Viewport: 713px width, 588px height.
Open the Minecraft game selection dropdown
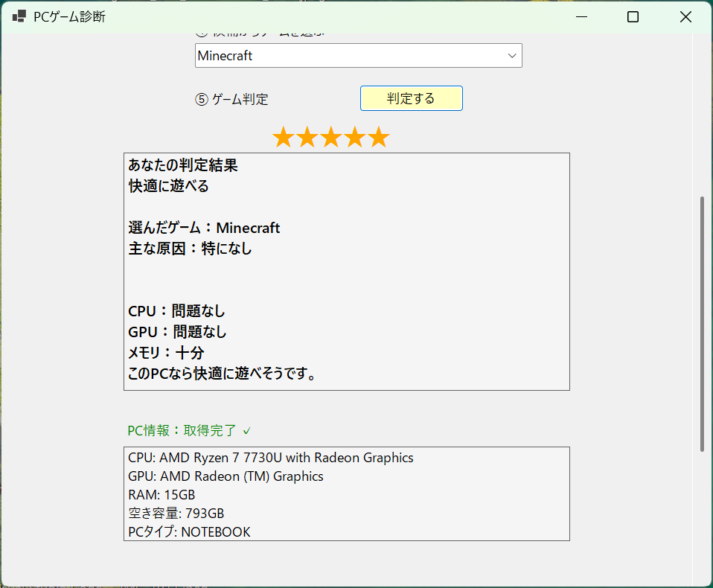[x=358, y=56]
